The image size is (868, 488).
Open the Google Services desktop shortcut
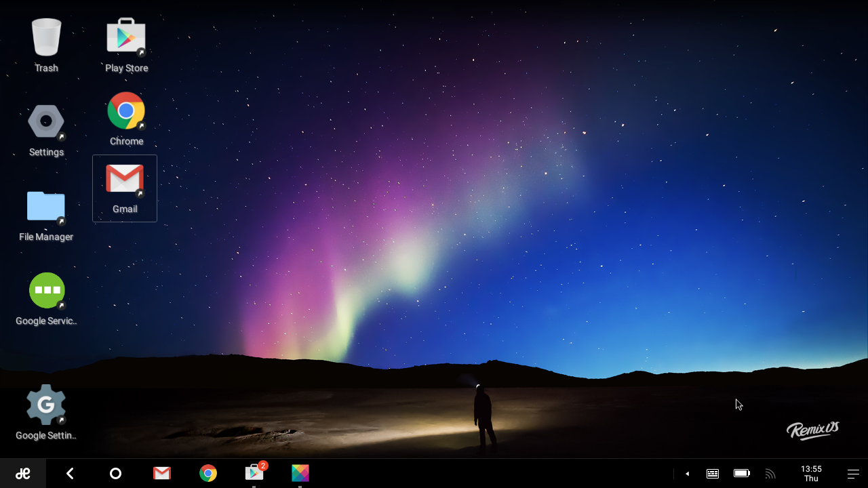click(46, 291)
